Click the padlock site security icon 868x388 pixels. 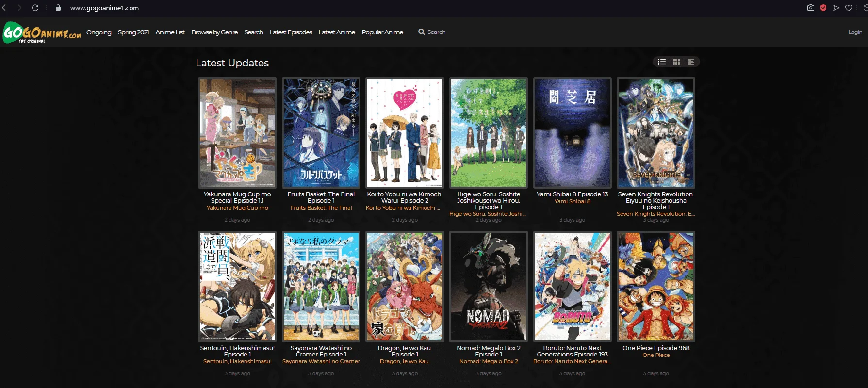[58, 8]
